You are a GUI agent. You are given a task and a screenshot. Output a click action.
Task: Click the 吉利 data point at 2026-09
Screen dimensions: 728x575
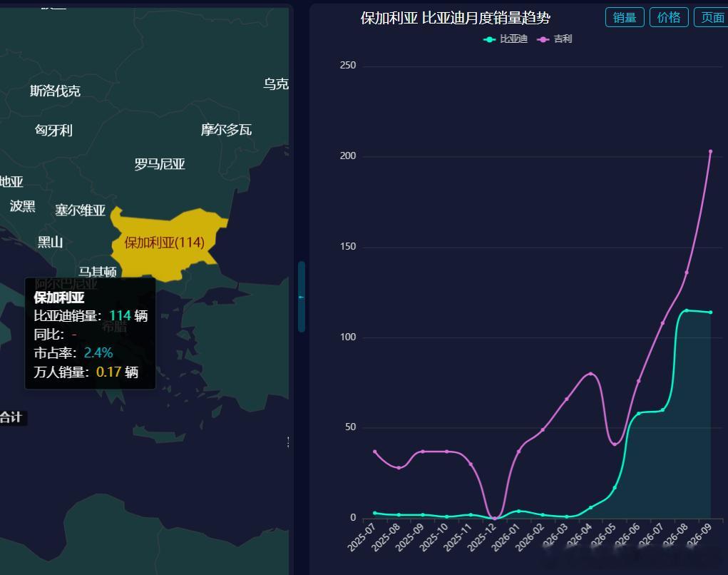[710, 151]
